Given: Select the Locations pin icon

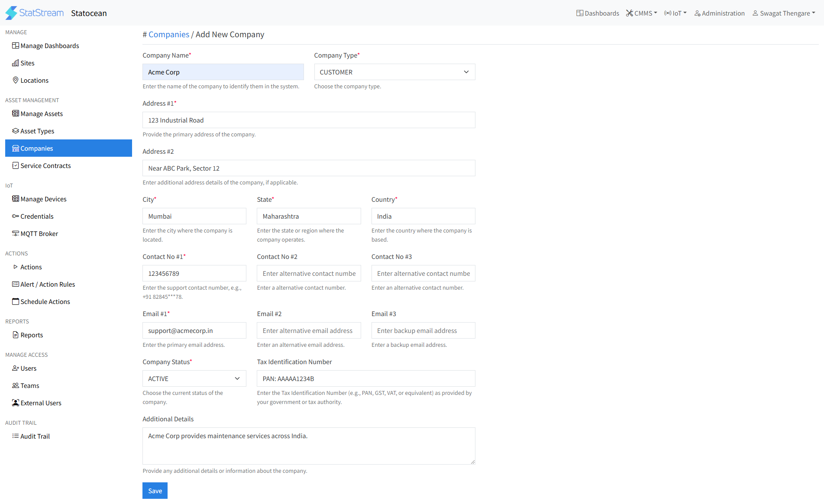Looking at the screenshot, I should coord(16,80).
